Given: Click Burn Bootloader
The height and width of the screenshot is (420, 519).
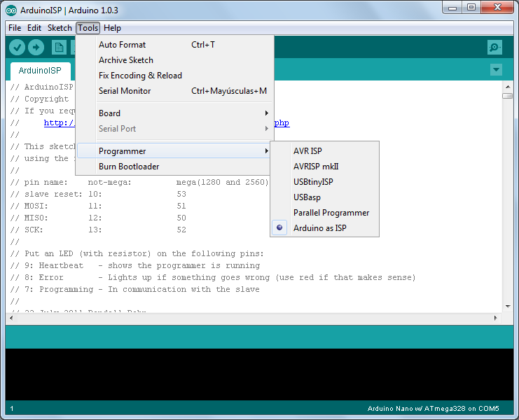Looking at the screenshot, I should coord(174,167).
